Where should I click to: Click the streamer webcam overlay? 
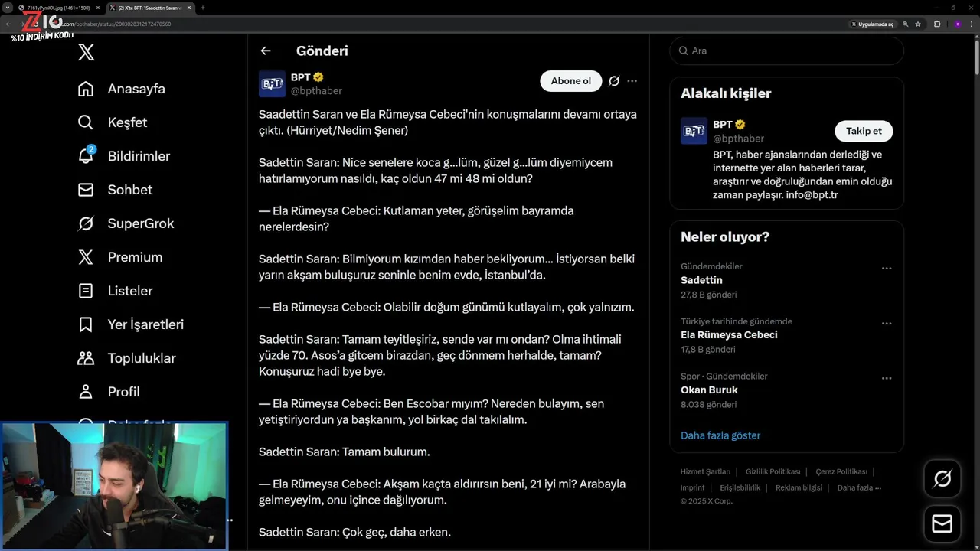[114, 486]
